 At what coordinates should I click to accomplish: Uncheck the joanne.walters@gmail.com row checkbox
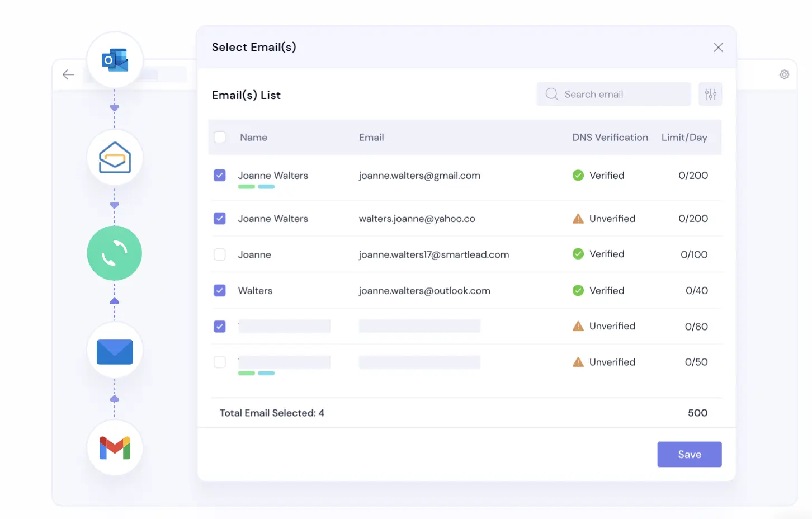point(220,176)
